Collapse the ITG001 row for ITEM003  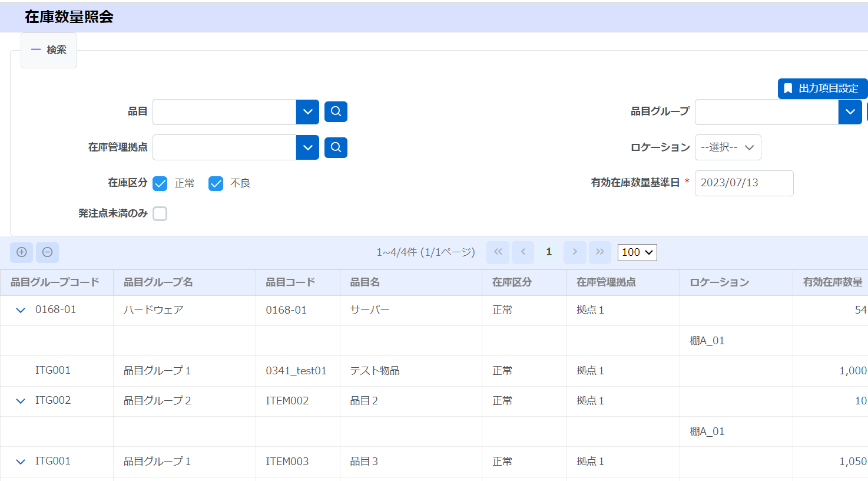point(21,462)
